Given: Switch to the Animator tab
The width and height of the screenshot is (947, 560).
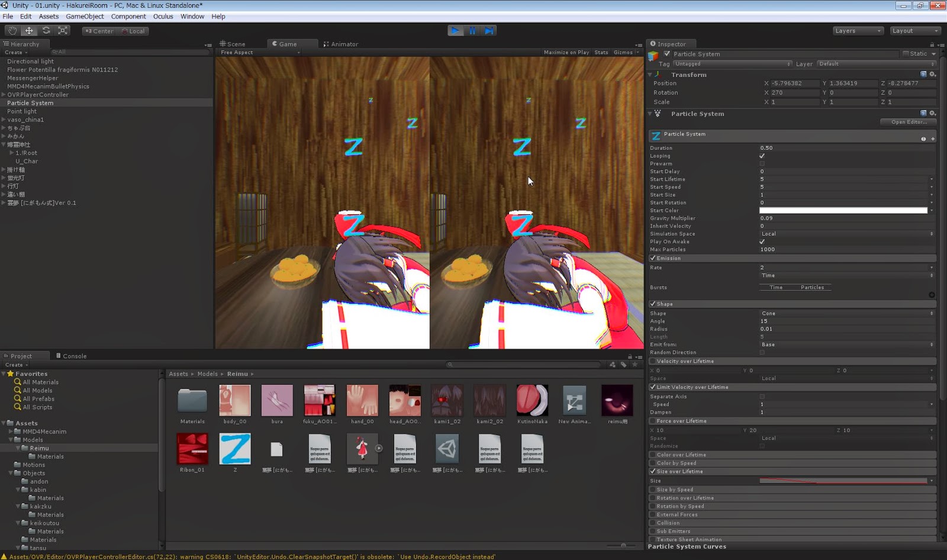Looking at the screenshot, I should pos(341,44).
